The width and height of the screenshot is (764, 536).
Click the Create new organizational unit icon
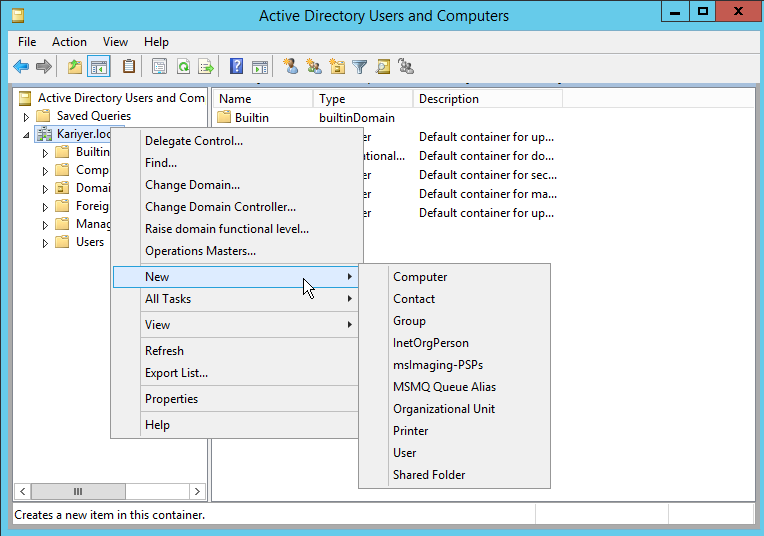coord(337,66)
